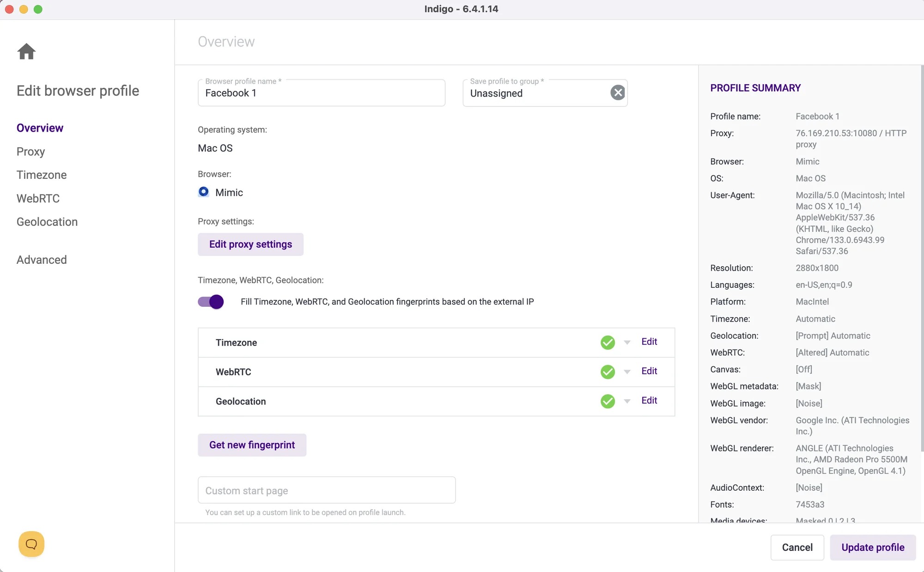This screenshot has height=572, width=924.
Task: Click the Cancel button
Action: point(797,548)
